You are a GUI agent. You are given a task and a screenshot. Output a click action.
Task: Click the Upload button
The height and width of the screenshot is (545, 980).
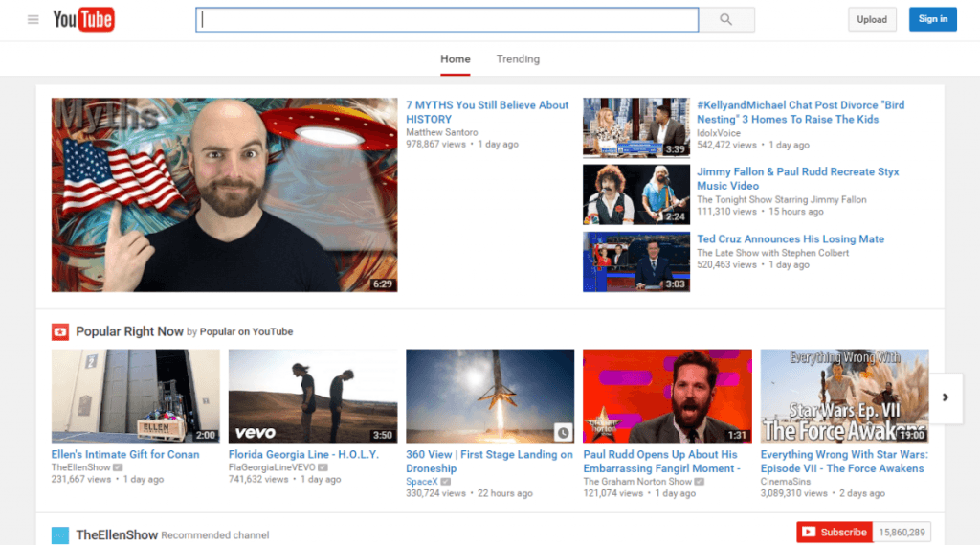tap(872, 19)
